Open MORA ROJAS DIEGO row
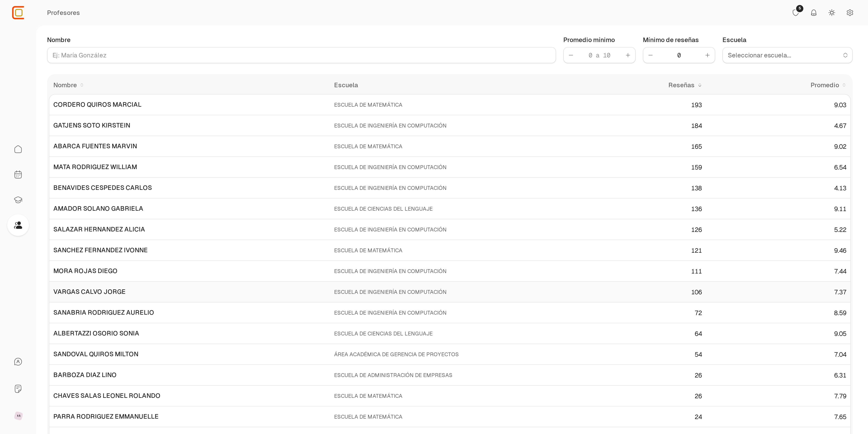 [x=450, y=271]
